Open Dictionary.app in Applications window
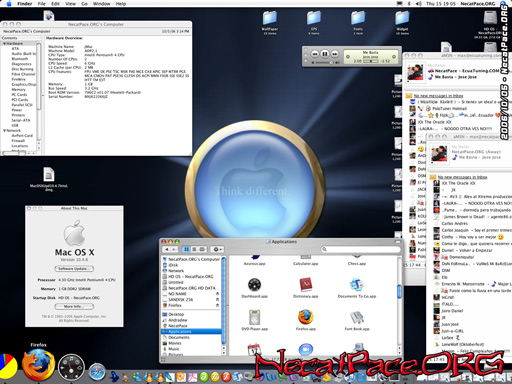 pos(305,288)
